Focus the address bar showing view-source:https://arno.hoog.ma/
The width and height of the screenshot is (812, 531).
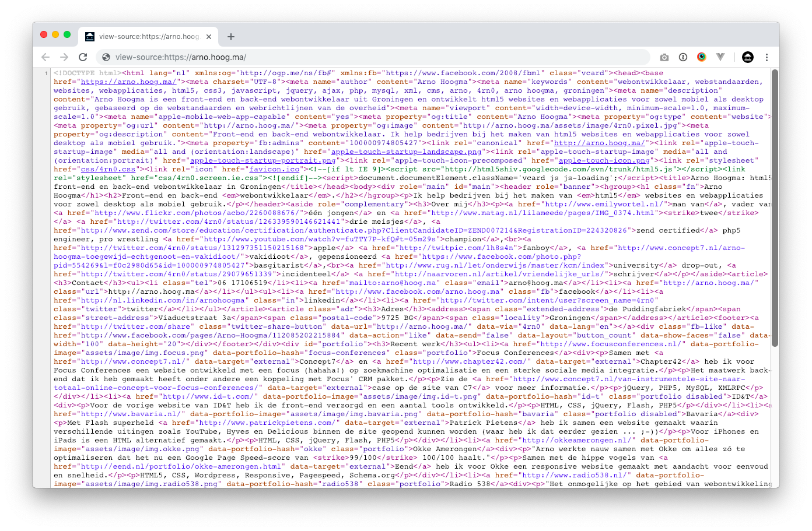(x=373, y=57)
